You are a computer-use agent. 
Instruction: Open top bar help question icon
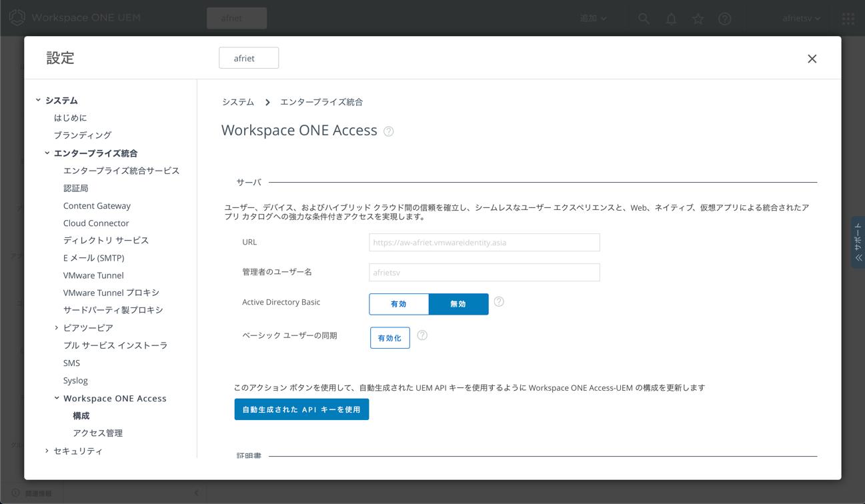click(725, 19)
